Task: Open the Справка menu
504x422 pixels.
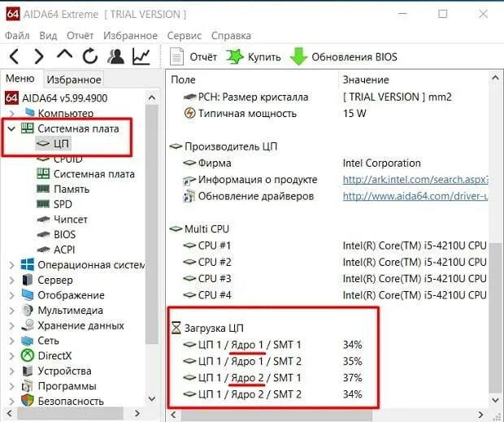Action: [231, 35]
